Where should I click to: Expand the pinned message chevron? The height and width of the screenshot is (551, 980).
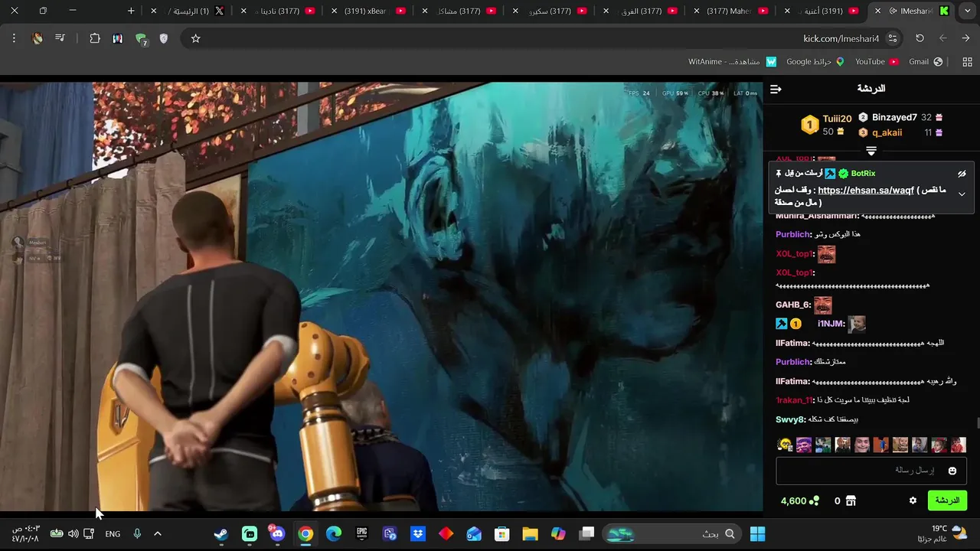(962, 194)
